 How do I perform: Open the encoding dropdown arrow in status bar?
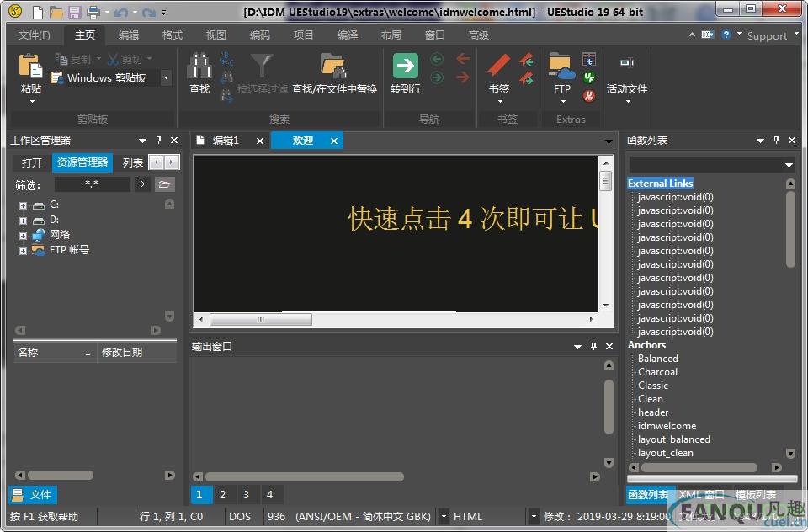444,516
